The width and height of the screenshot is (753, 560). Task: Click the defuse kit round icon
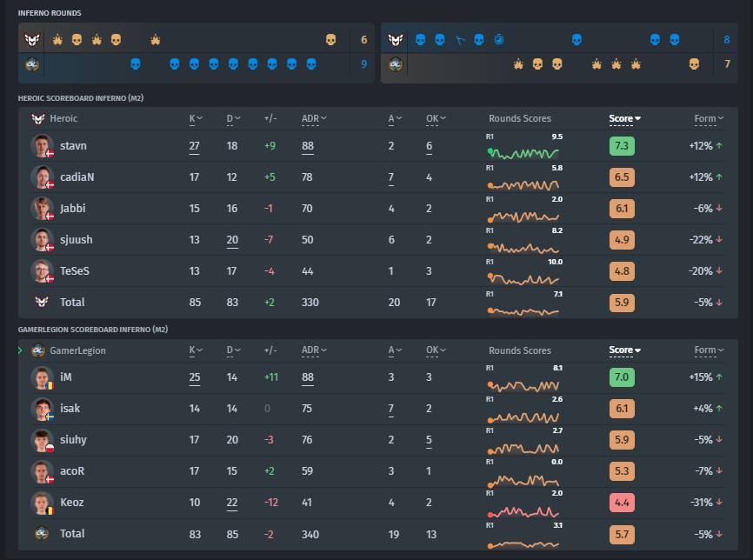[460, 40]
